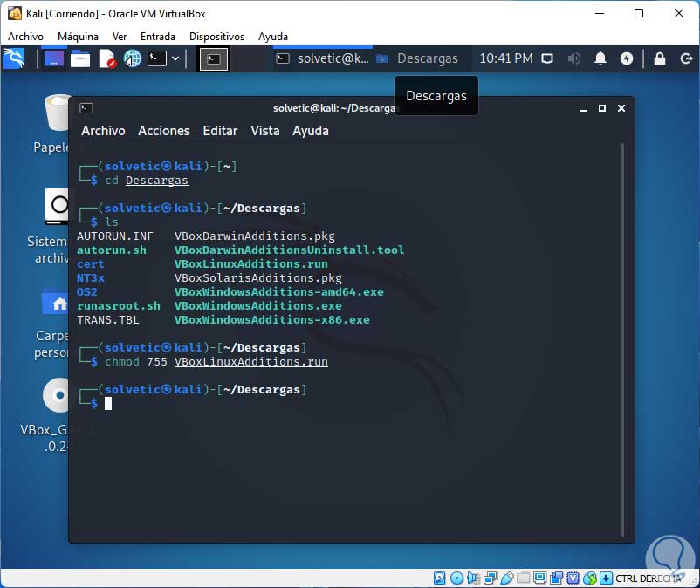The image size is (700, 588).
Task: Maximize the terminal window
Action: coord(601,108)
